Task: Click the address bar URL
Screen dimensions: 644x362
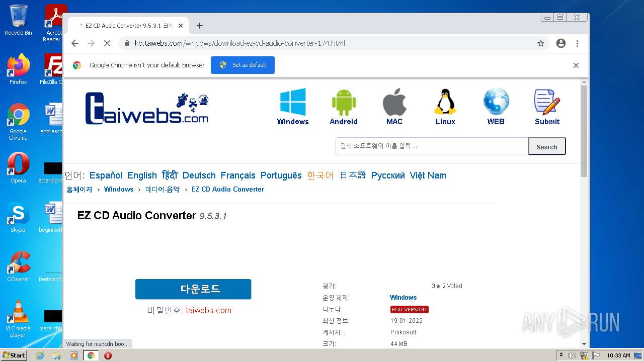Action: pos(240,43)
